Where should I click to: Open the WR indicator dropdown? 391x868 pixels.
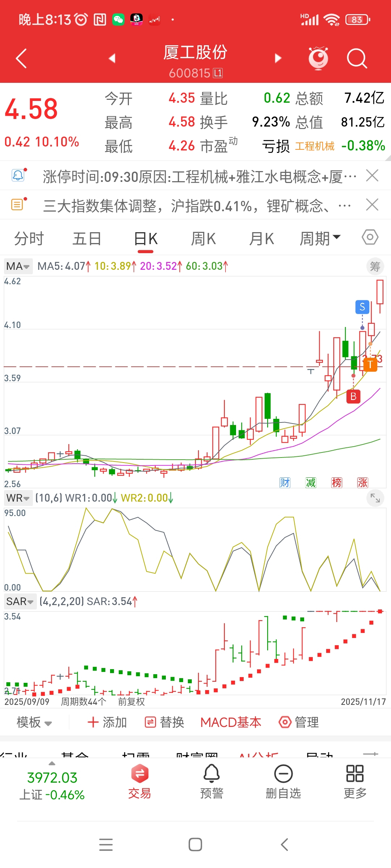(18, 498)
